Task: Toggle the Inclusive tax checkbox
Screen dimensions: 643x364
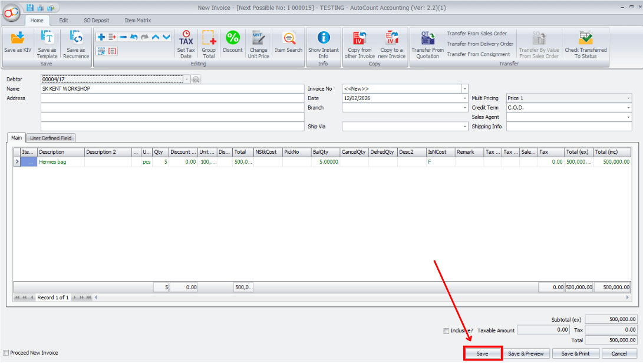Action: tap(446, 330)
